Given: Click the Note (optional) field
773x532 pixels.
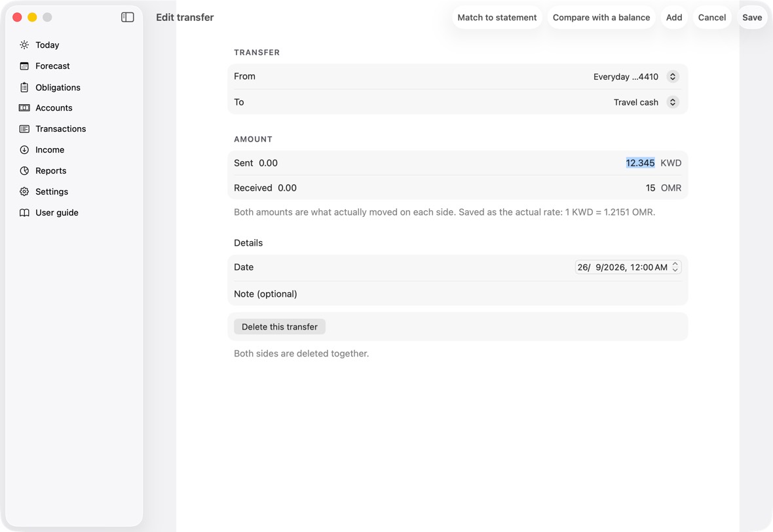Looking at the screenshot, I should tap(457, 294).
